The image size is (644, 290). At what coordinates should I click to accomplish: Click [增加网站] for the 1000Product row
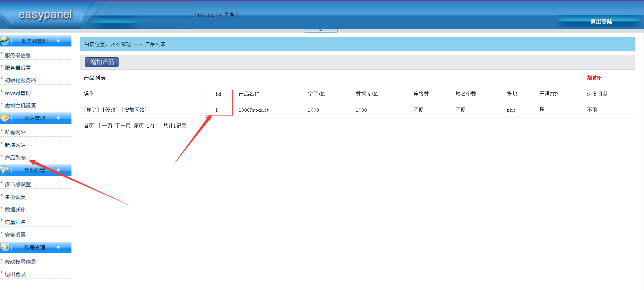pos(134,110)
